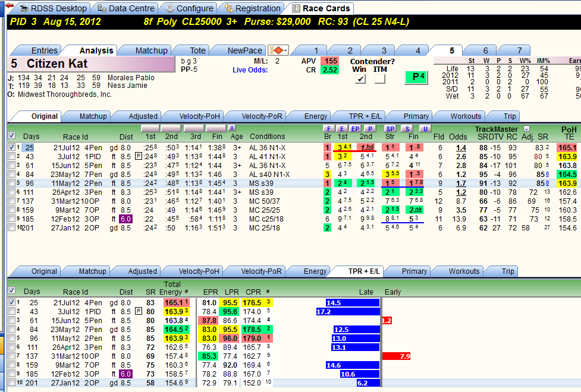The image size is (581, 392).
Task: Check lower table row 10 checkbox
Action: click(x=12, y=382)
